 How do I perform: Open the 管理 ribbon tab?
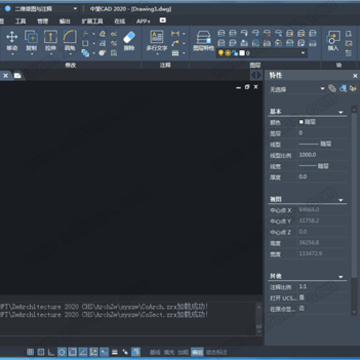[x=43, y=21]
